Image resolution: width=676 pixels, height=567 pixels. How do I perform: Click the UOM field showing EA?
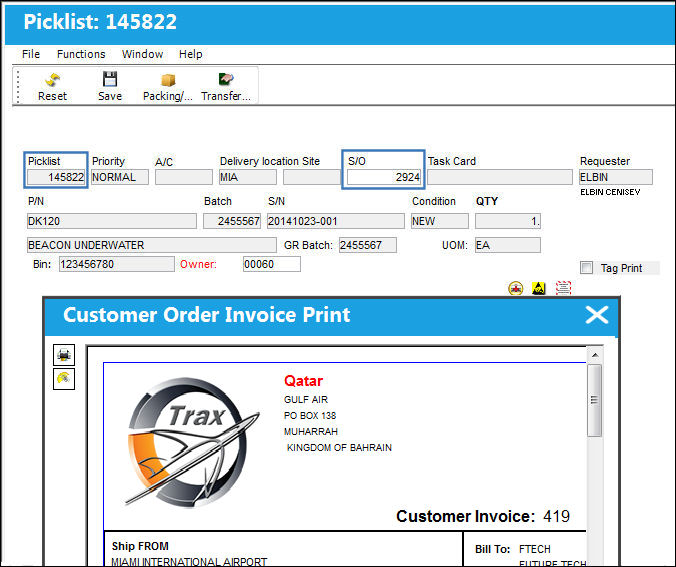click(x=508, y=245)
